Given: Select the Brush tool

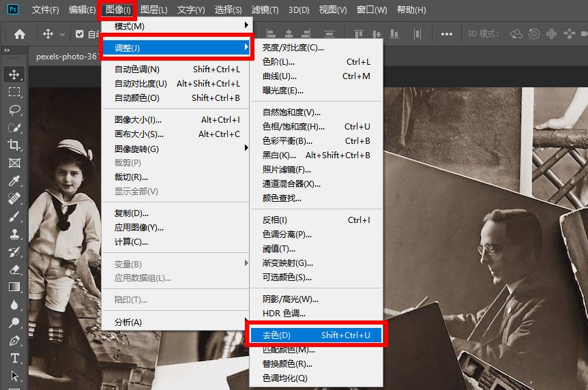Looking at the screenshot, I should (x=14, y=216).
